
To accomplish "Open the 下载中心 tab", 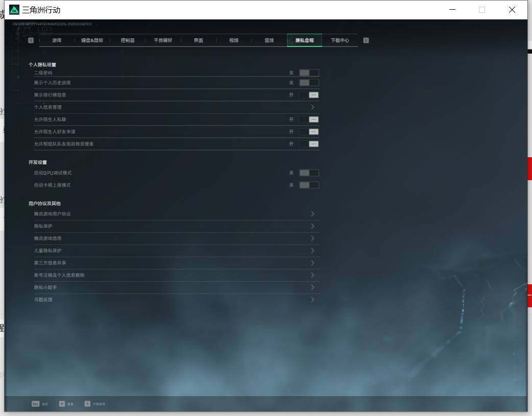I will click(340, 40).
